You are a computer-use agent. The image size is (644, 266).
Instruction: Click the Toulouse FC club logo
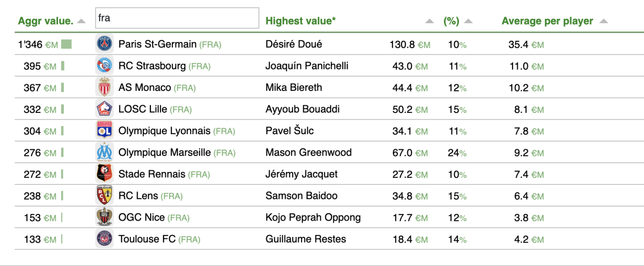105,239
